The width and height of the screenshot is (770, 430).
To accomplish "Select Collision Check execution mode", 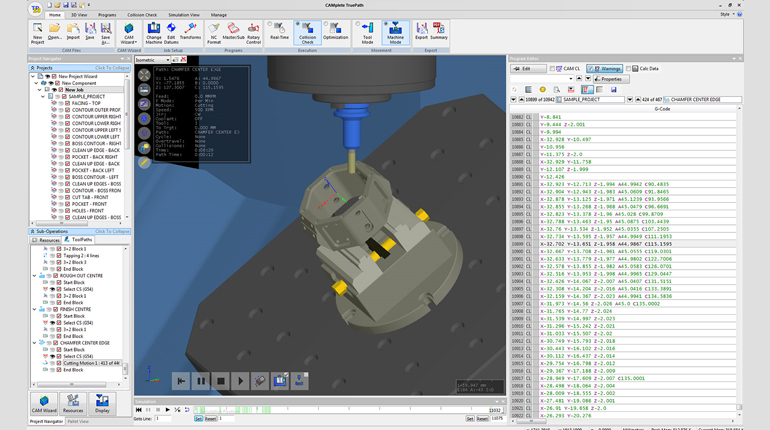I will coord(307,33).
